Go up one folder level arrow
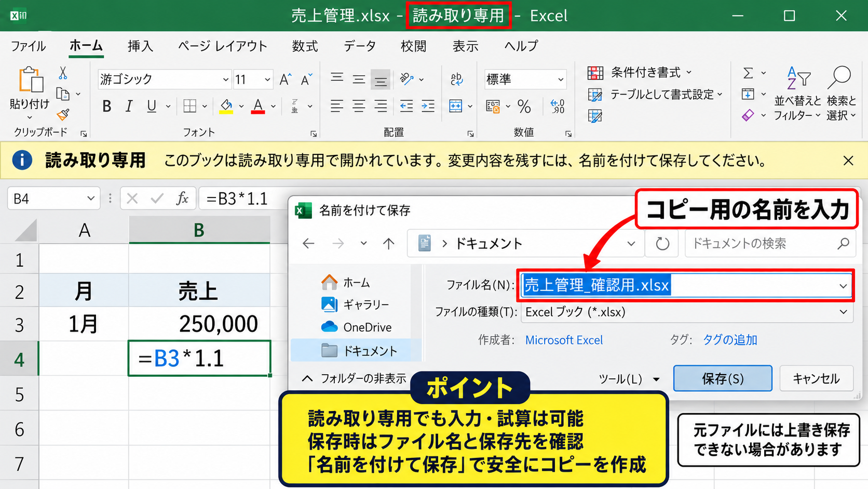Screen dimensions: 868x489 [x=389, y=243]
